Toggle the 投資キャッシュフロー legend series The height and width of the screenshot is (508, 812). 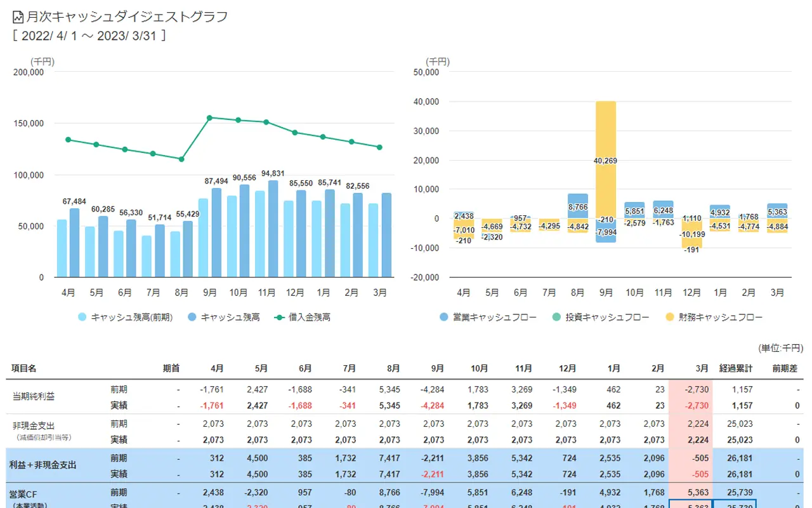600,317
